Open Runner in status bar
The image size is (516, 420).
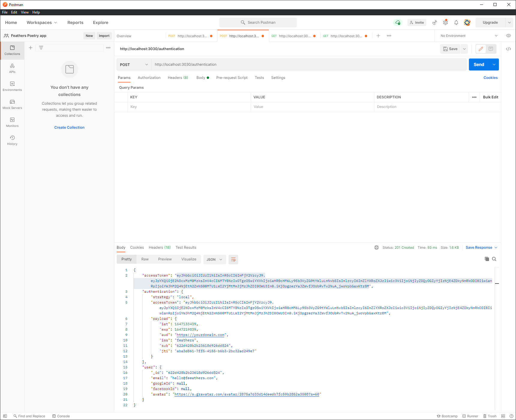(470, 416)
